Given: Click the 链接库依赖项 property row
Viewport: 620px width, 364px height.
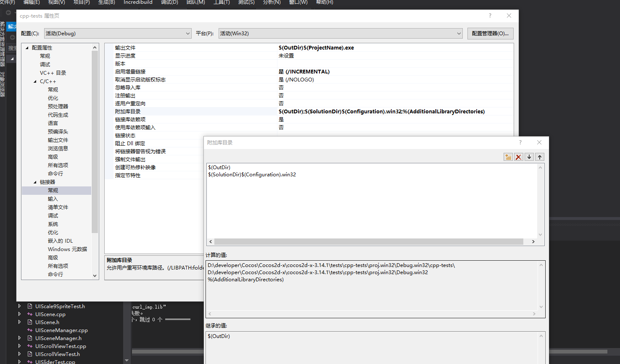Looking at the screenshot, I should pyautogui.click(x=309, y=120).
